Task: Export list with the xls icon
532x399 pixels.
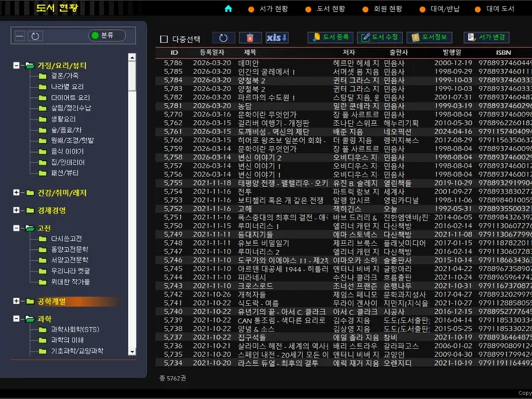Action: tap(277, 38)
